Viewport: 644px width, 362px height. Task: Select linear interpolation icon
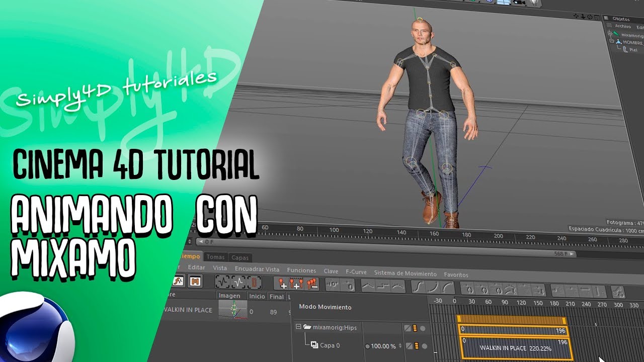click(369, 286)
